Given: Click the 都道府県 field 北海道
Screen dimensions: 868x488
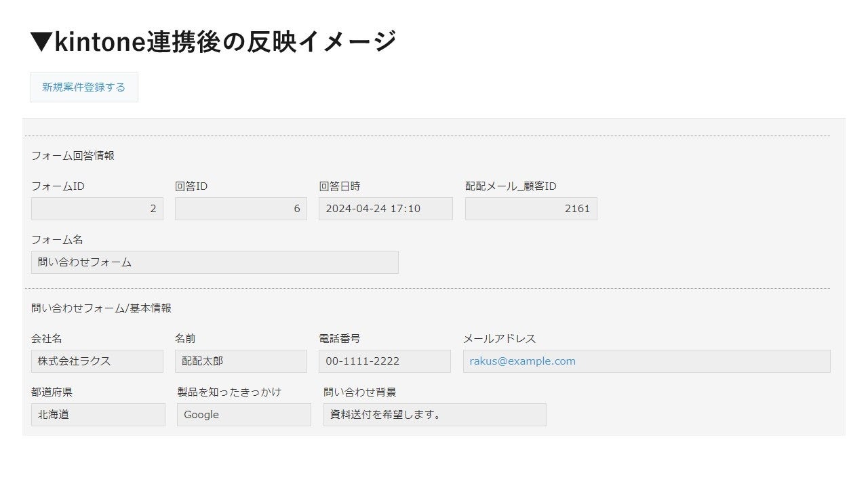Looking at the screenshot, I should pyautogui.click(x=98, y=415).
